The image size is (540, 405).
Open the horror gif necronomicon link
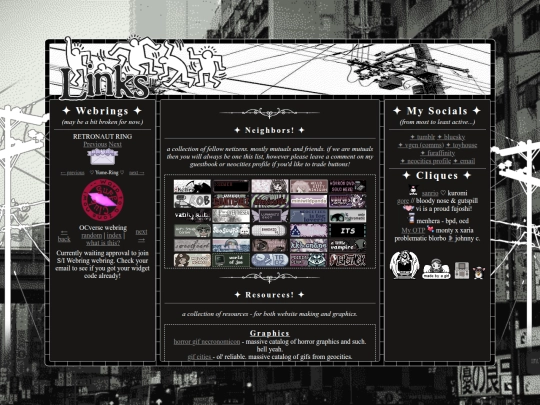pyautogui.click(x=207, y=342)
